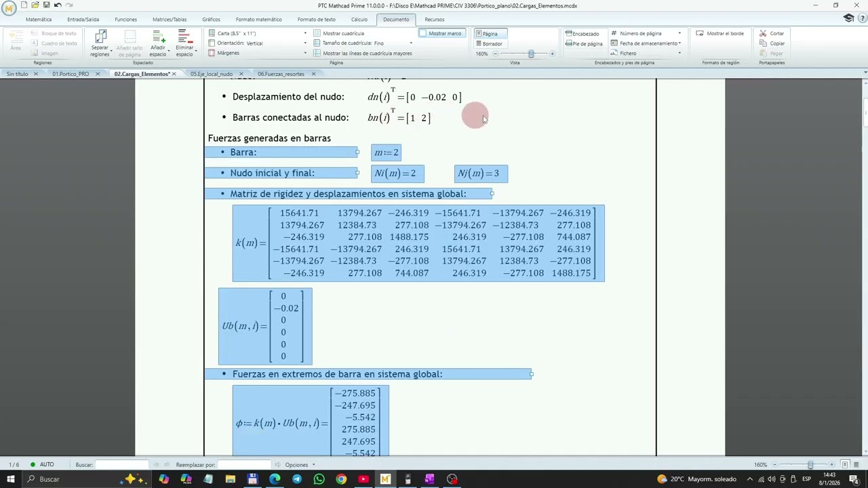Select the Ni(m)=2 math region
This screenshot has height=488, width=868.
tap(398, 174)
